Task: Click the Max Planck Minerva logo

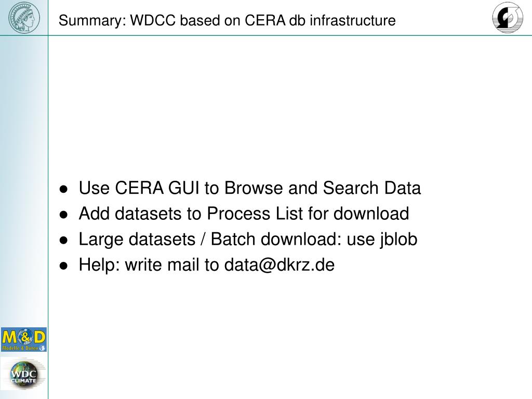Action: tap(24, 17)
